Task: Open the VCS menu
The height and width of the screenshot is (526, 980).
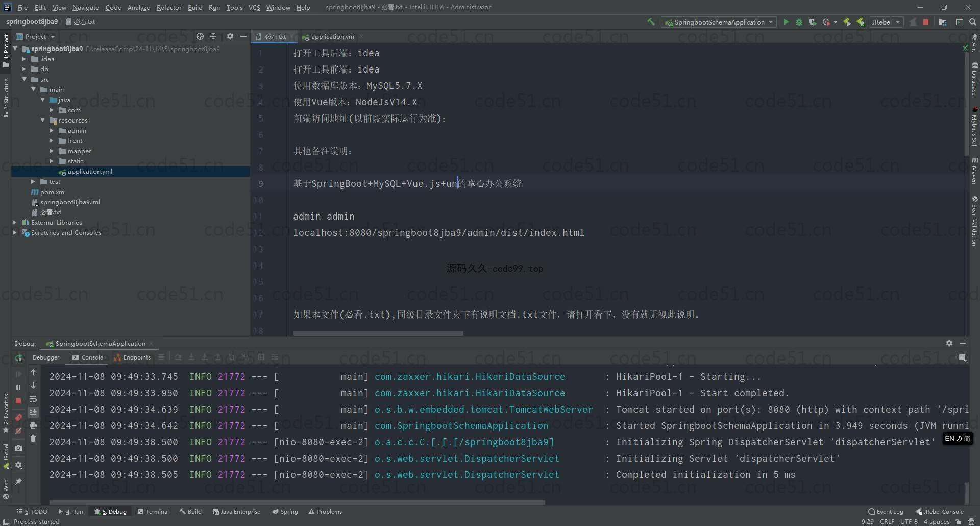Action: pos(254,7)
